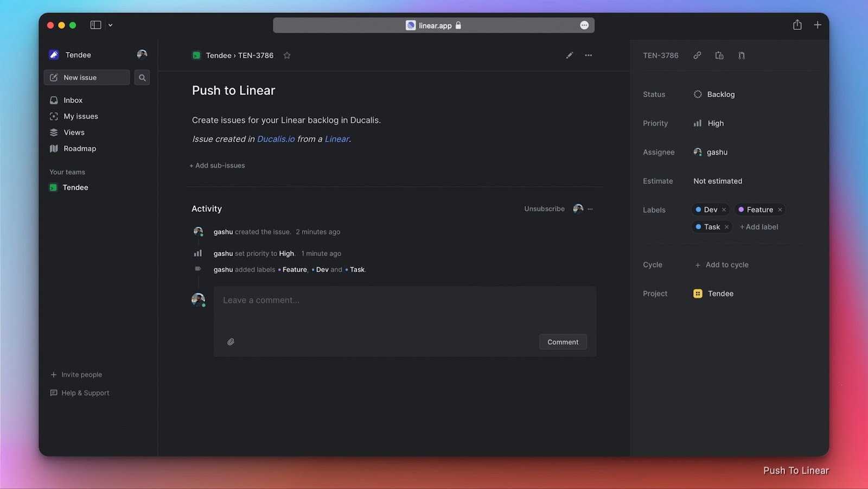Remove the Feature label
This screenshot has width=868, height=489.
[x=780, y=210]
